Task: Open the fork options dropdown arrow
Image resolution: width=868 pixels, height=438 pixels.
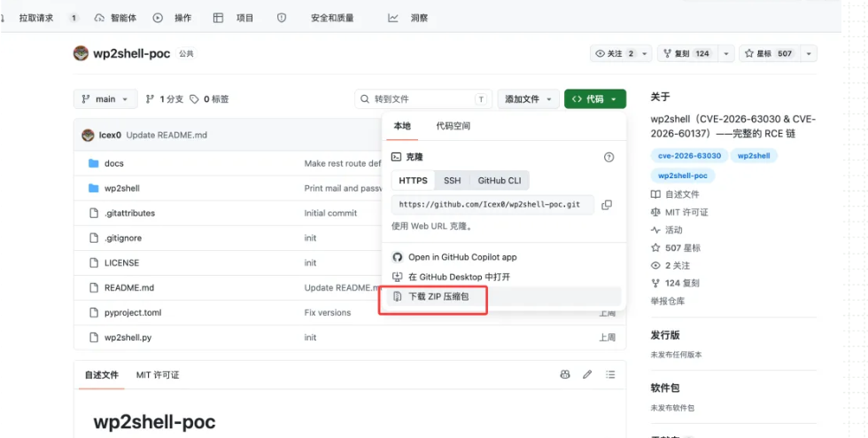Action: click(726, 54)
